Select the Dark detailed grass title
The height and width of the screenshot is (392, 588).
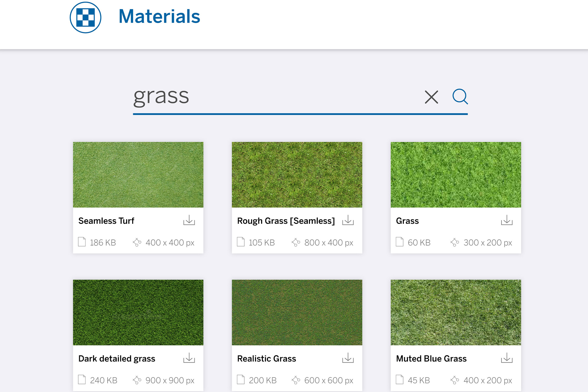tap(117, 359)
